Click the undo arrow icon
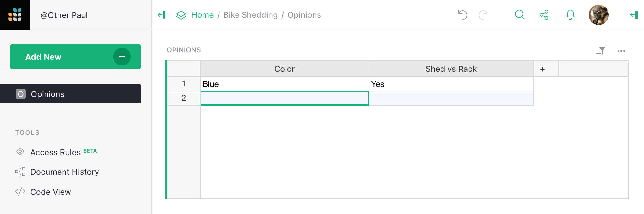Image resolution: width=644 pixels, height=214 pixels. pyautogui.click(x=463, y=15)
